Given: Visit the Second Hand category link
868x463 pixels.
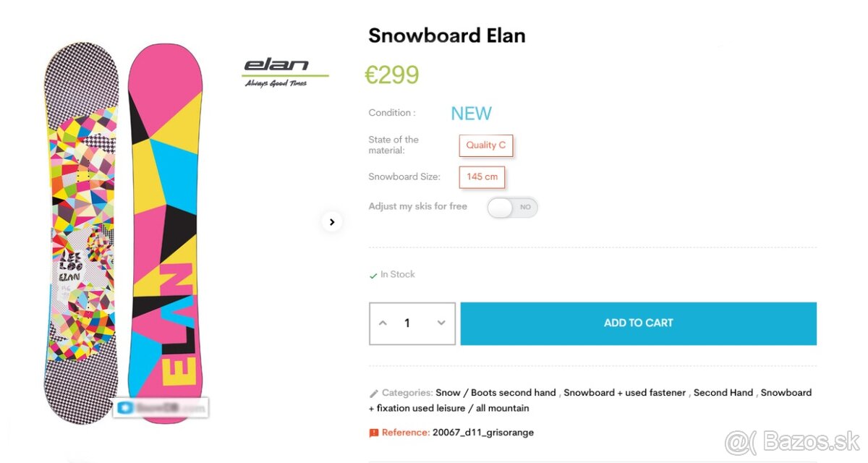Looking at the screenshot, I should pyautogui.click(x=723, y=392).
